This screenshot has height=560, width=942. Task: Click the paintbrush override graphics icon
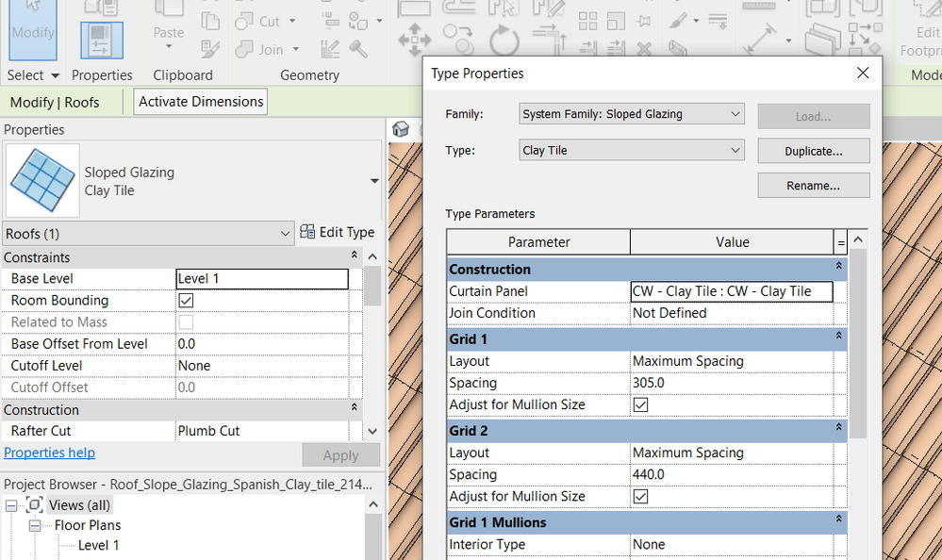pyautogui.click(x=678, y=21)
